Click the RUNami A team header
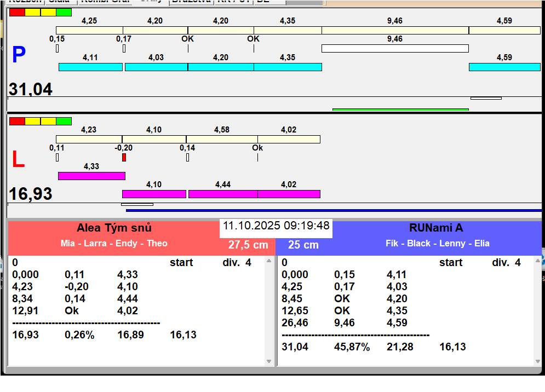545x392 pixels. pyautogui.click(x=435, y=228)
